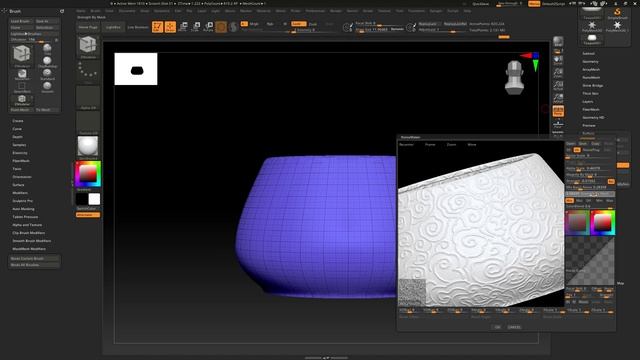Screen dimensions: 640x360
Task: Open the Preferences menu
Action: coord(315,11)
